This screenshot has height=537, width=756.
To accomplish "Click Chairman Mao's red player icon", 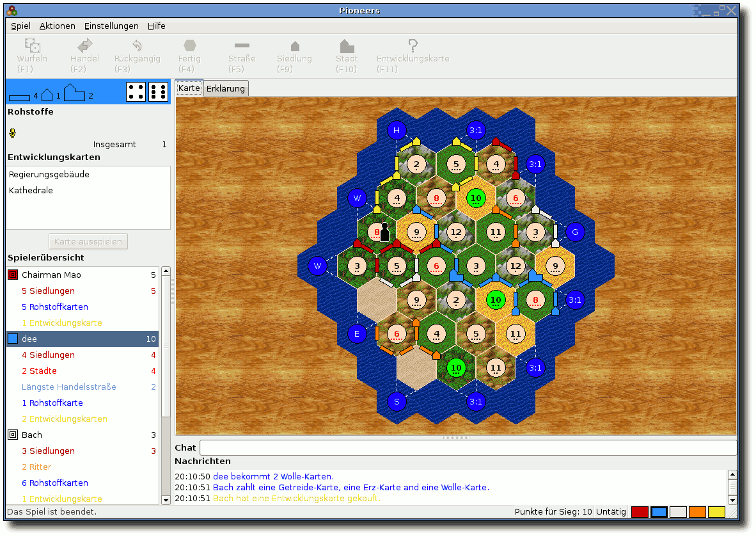I will 13,275.
